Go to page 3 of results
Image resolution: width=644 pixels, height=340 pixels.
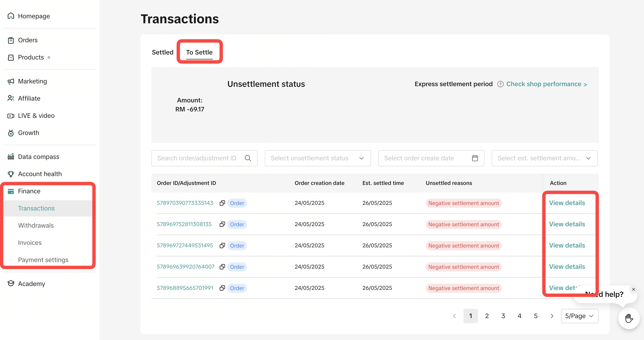pyautogui.click(x=503, y=316)
